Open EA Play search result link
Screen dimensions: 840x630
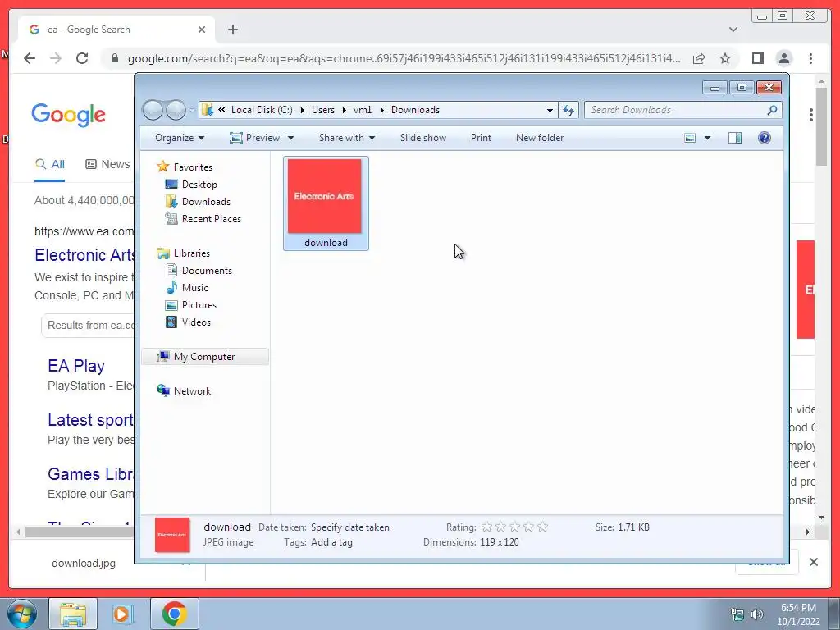coord(76,366)
